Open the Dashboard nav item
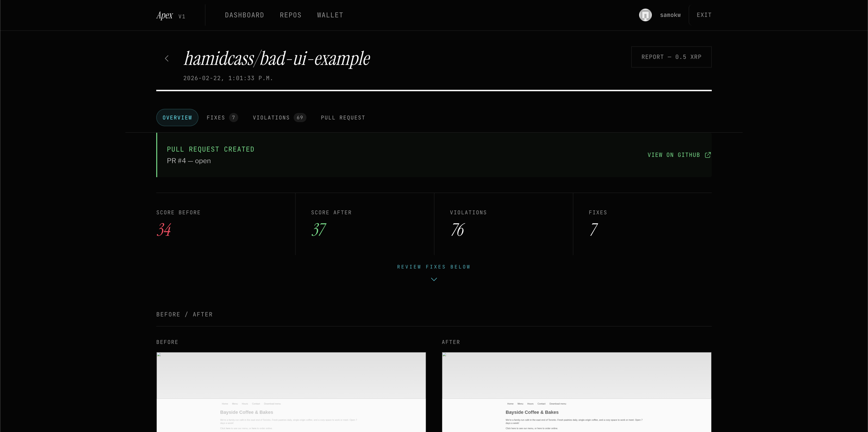 [x=244, y=15]
